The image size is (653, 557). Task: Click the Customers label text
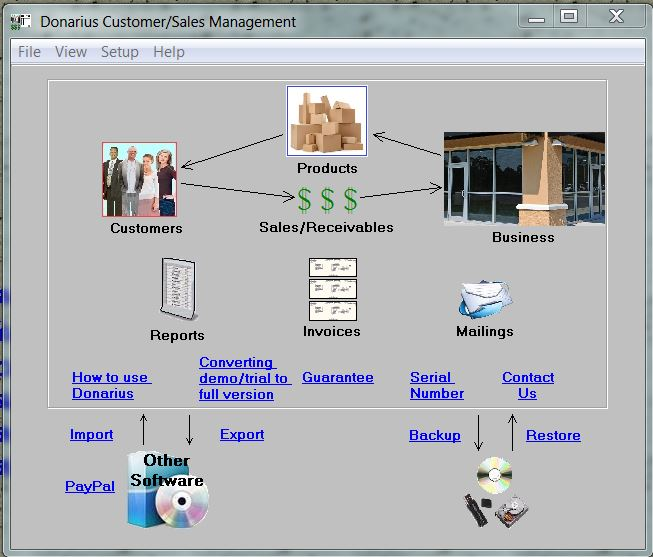point(146,228)
